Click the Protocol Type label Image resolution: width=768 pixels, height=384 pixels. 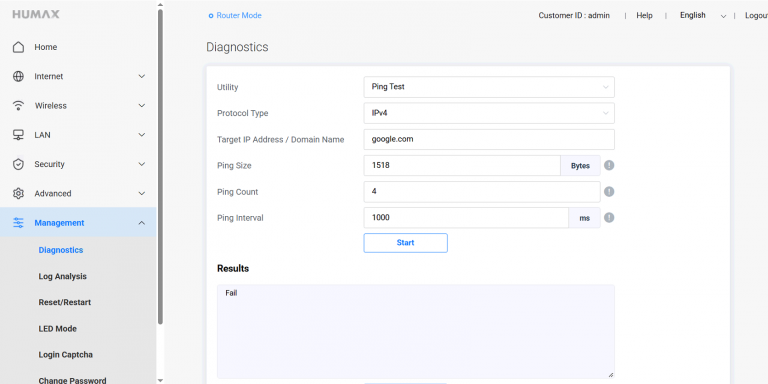242,113
